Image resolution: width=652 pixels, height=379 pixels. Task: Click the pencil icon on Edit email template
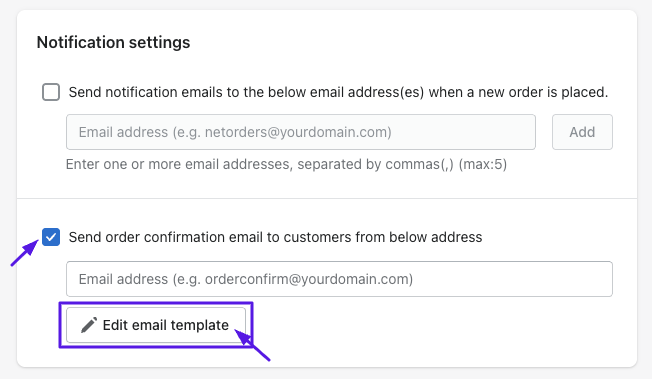tap(89, 325)
